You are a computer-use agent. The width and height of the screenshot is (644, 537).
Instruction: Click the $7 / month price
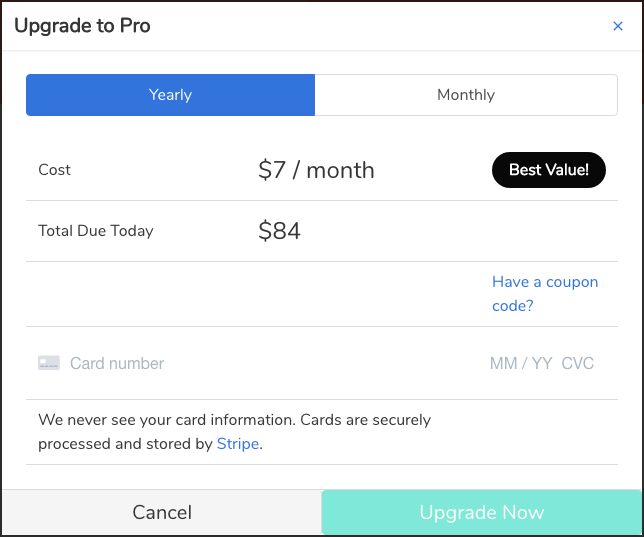[x=316, y=170]
